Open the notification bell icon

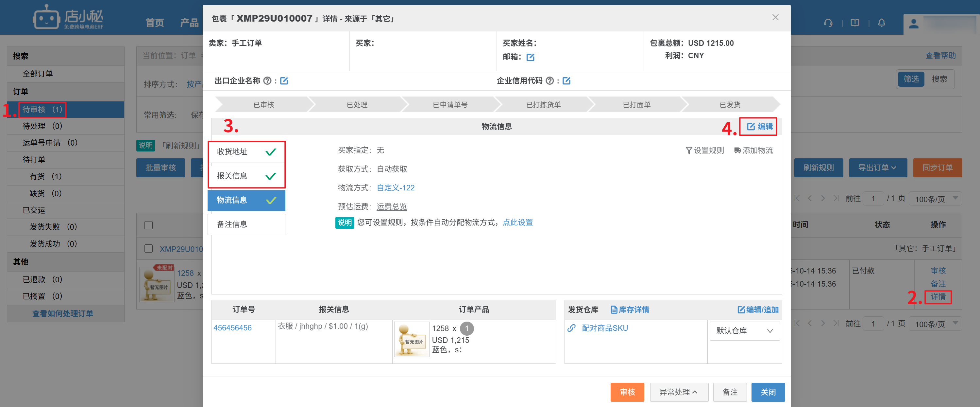[882, 23]
